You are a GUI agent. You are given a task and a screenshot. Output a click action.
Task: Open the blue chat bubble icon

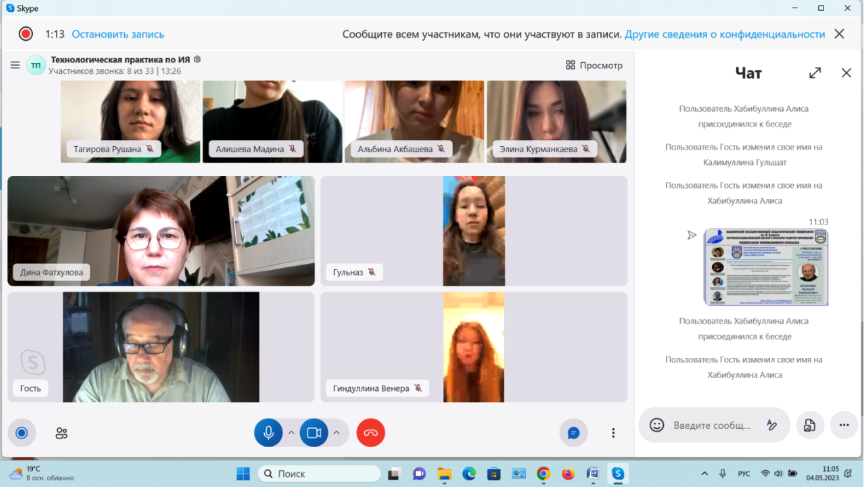(x=574, y=433)
